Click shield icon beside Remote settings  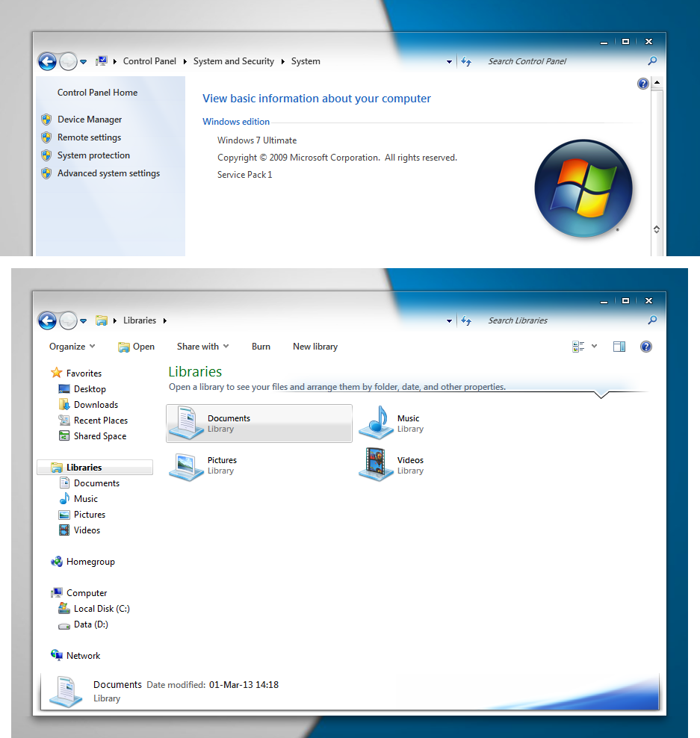point(46,137)
